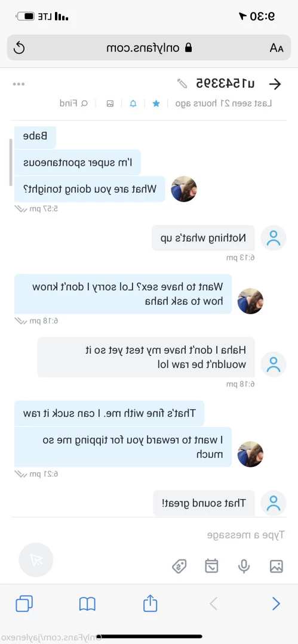Viewport: 298px width, 644px height.
Task: Open the Safari bookmarks book icon
Action: tap(87, 603)
